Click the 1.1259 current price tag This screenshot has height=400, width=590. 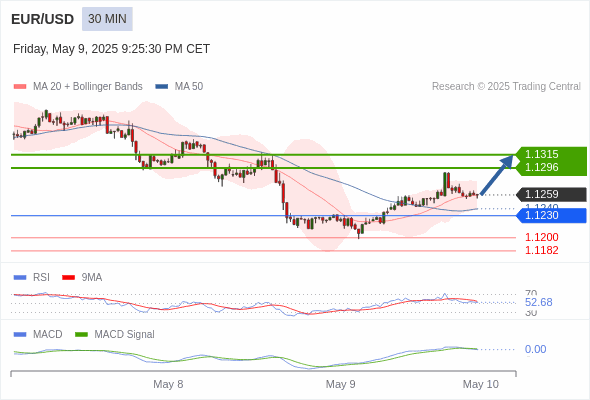(552, 195)
